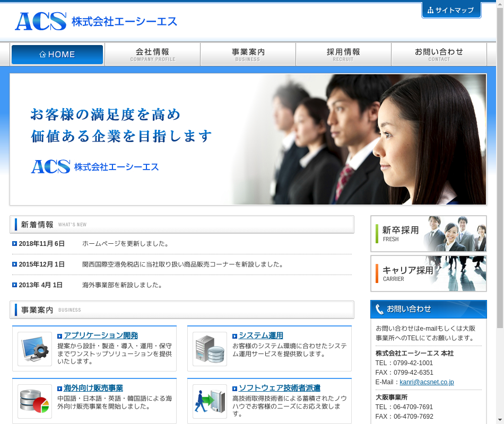This screenshot has width=504, height=424.
Task: Click the キャリア採用 Carrier recruitment banner
Action: coord(428,273)
